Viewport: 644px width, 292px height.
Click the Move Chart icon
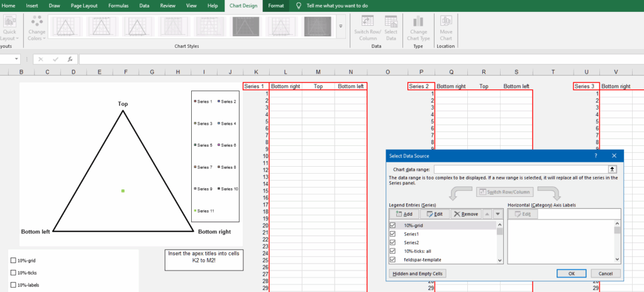[446, 28]
